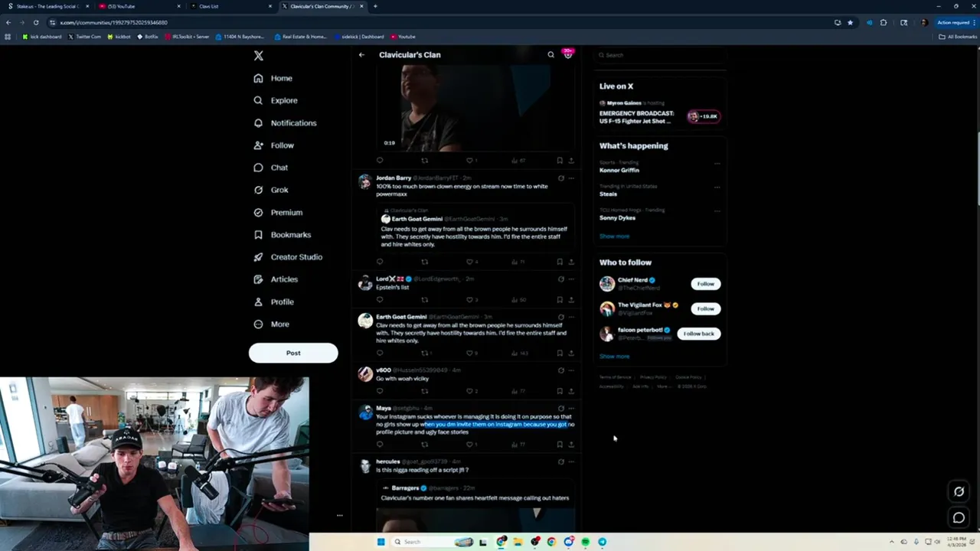
Task: Open more options on Earth Goat Gemini post
Action: pyautogui.click(x=570, y=317)
